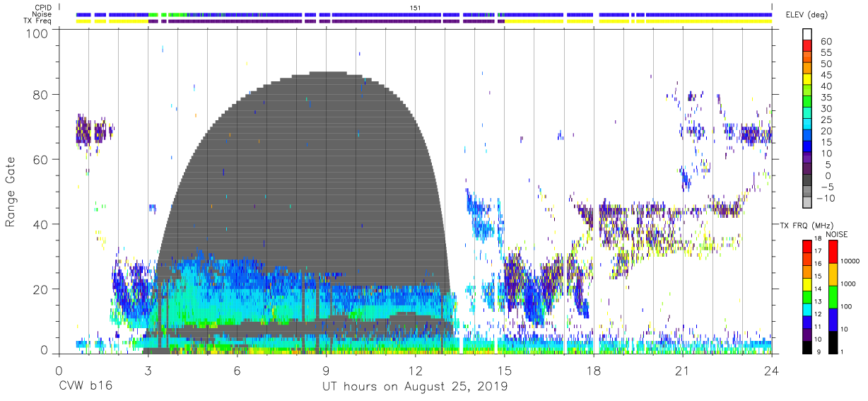Click the Range Gate y-axis title
868x401 pixels.
[x=11, y=192]
